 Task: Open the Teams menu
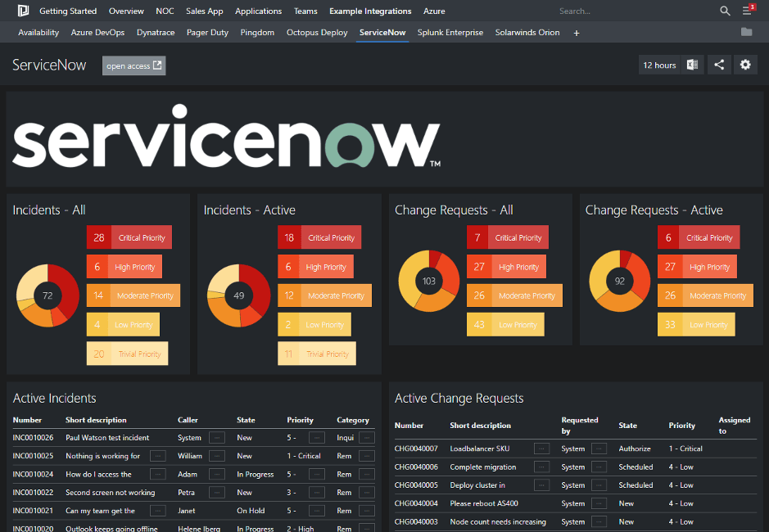(305, 11)
